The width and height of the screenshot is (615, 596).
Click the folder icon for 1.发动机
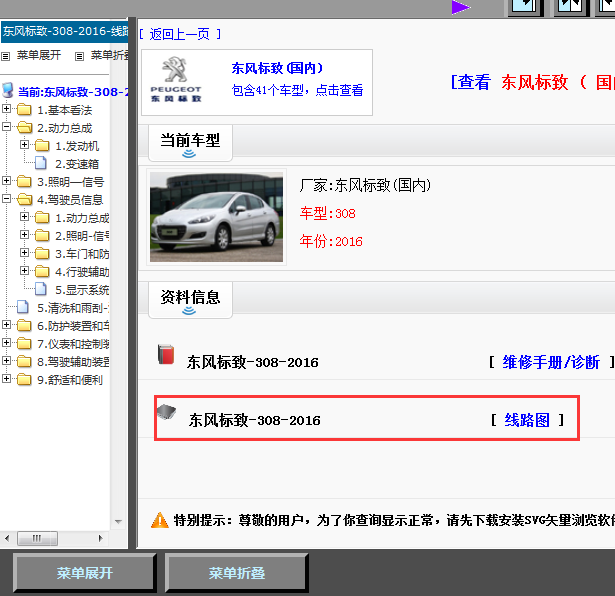tap(42, 145)
